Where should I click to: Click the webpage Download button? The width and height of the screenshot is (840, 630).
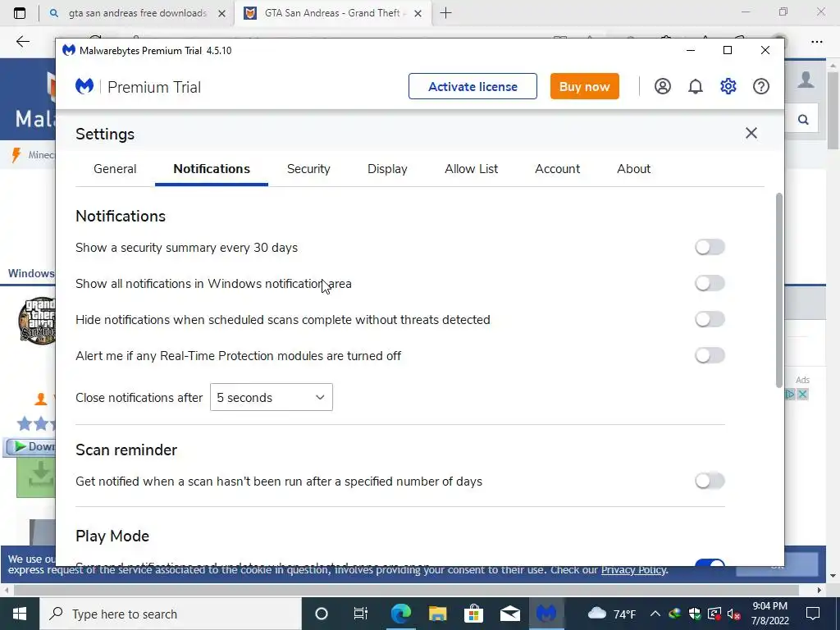tap(30, 447)
